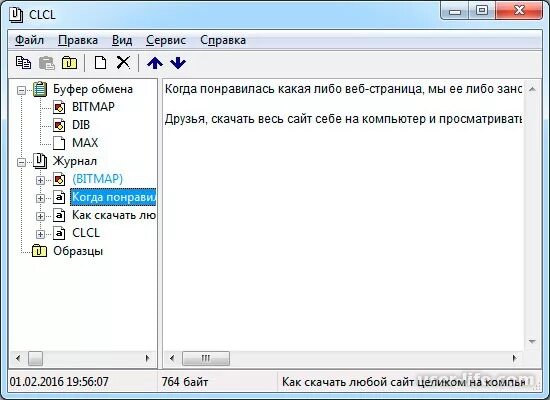Select the DIB format label
550x400 pixels.
click(81, 125)
